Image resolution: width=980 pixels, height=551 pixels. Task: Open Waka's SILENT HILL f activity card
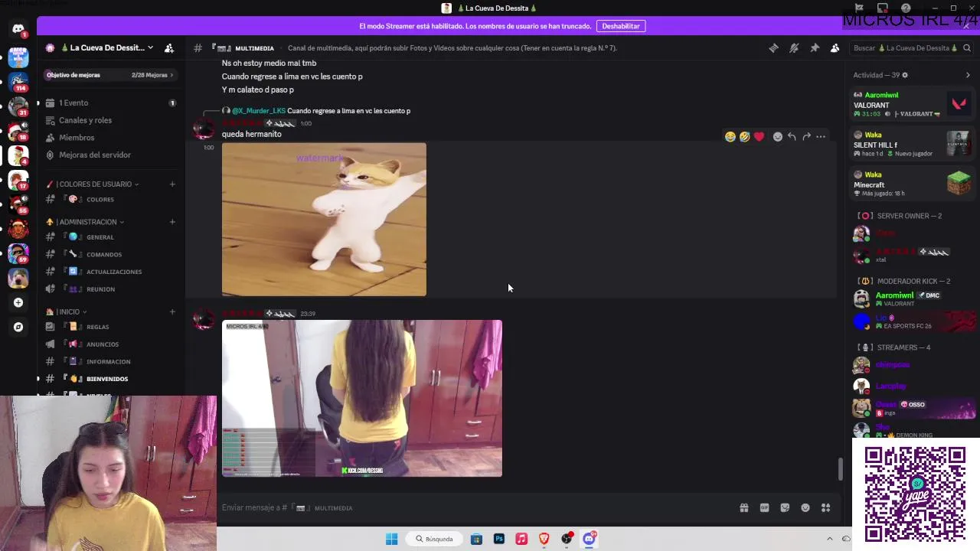tap(913, 144)
